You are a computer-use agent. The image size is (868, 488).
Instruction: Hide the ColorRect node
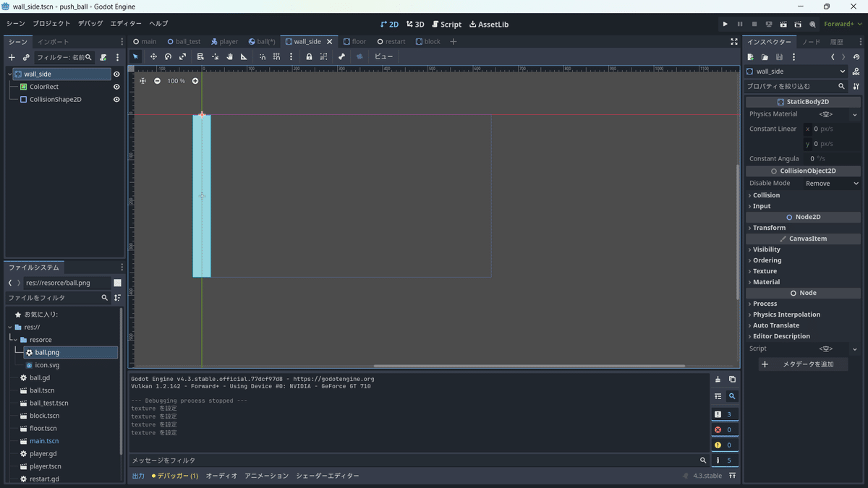[115, 86]
